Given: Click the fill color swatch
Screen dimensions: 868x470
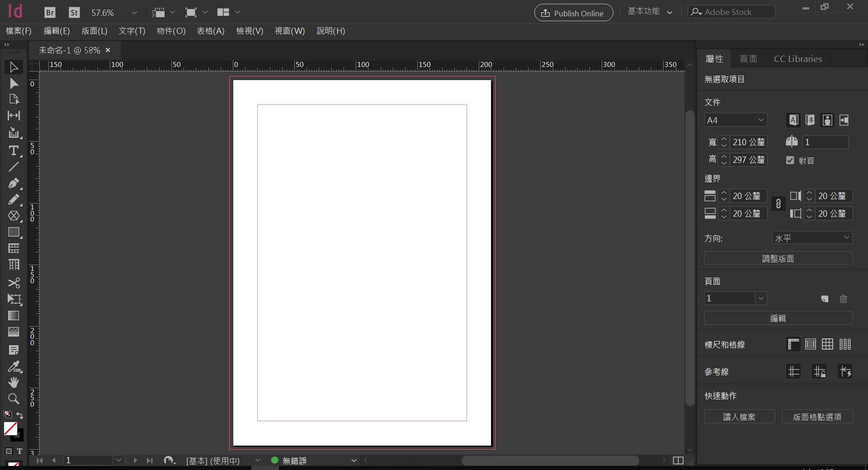Looking at the screenshot, I should coord(10,428).
